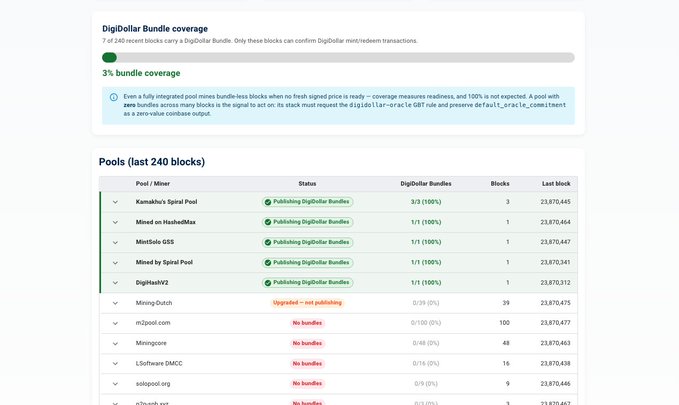The height and width of the screenshot is (405, 679).
Task: Expand the Mining-Dutch row
Action: (115, 303)
